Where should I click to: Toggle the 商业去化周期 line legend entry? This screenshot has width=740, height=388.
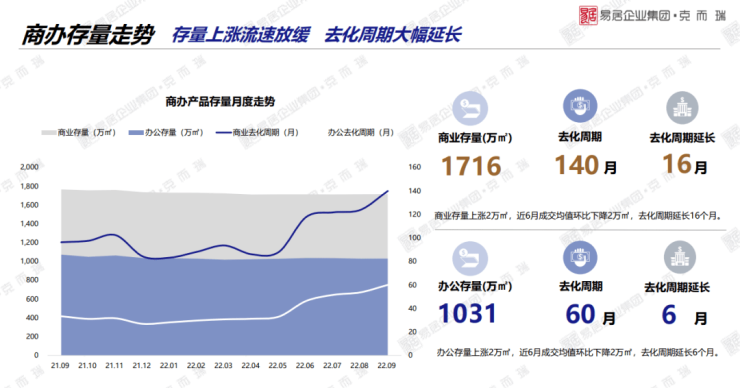point(257,133)
